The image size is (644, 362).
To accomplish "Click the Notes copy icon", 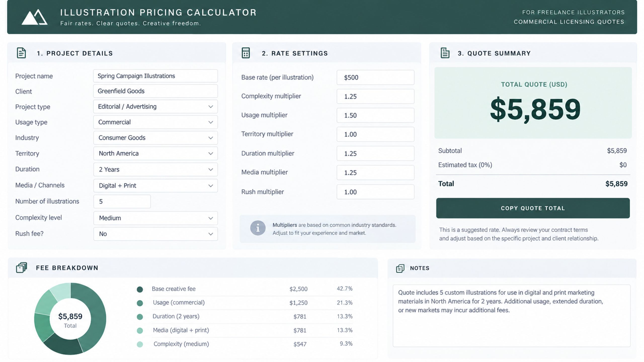I will (400, 268).
